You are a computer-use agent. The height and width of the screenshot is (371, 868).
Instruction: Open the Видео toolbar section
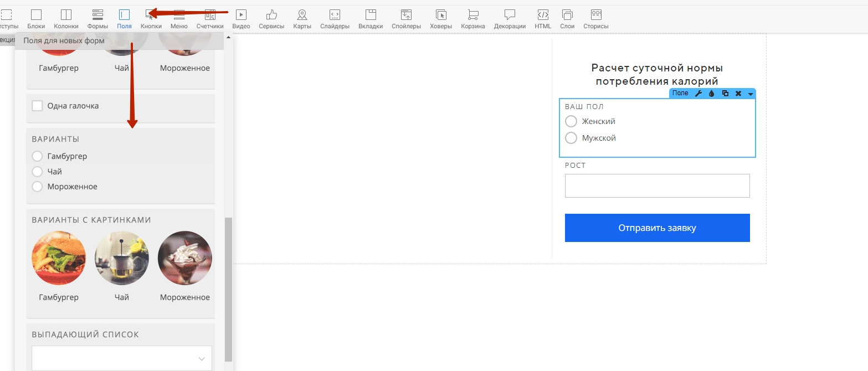(241, 19)
